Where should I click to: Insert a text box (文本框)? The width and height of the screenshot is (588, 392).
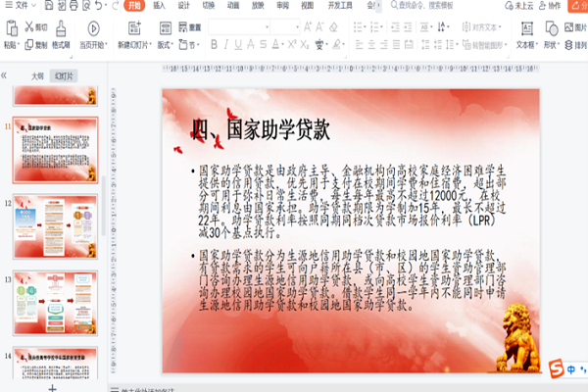click(525, 28)
